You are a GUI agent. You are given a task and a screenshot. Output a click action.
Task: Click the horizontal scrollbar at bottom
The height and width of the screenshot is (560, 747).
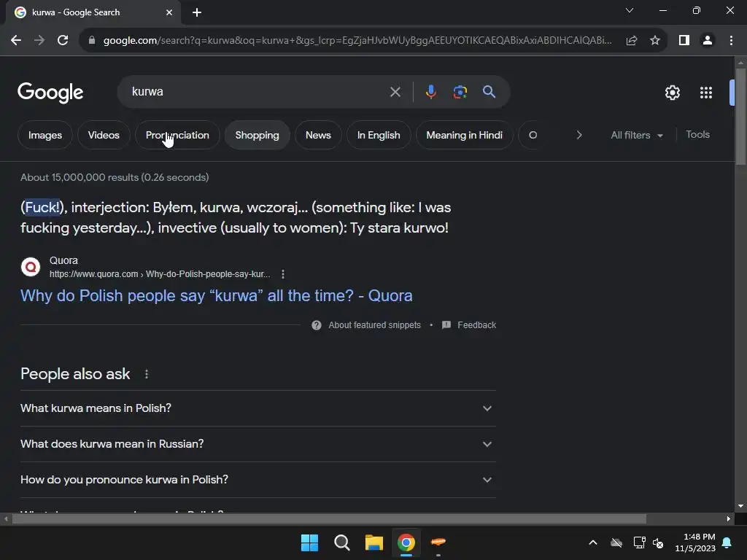coord(329,519)
